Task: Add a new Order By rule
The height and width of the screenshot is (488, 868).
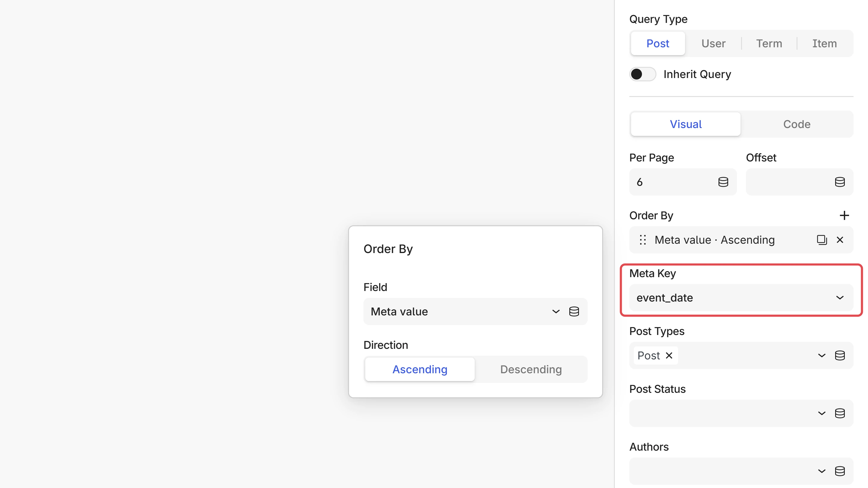Action: (x=844, y=215)
